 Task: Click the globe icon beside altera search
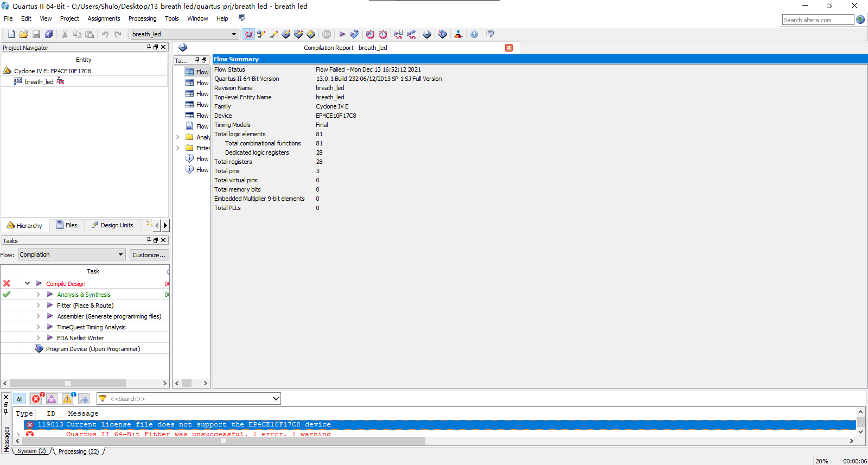[860, 20]
